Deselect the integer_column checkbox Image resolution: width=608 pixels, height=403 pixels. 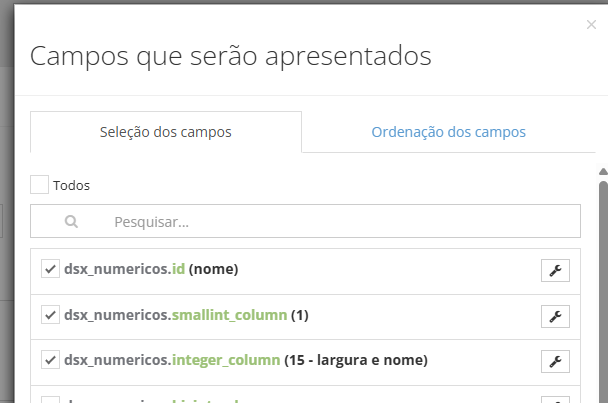(x=50, y=359)
